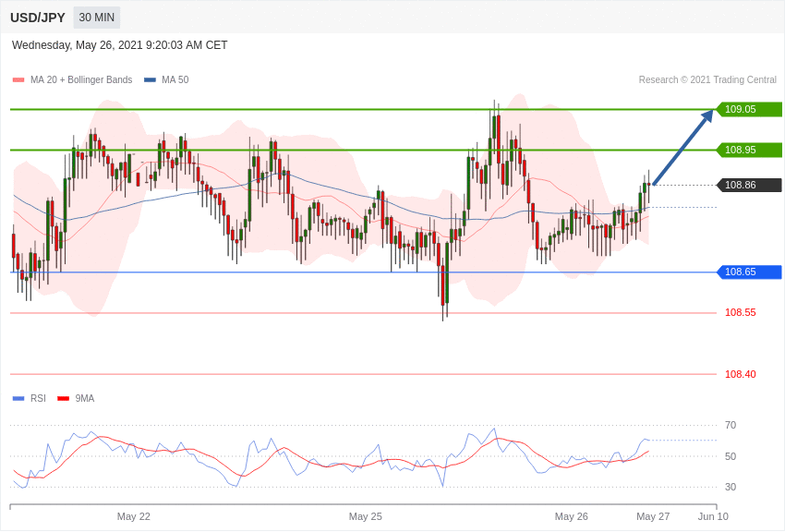The image size is (785, 532).
Task: Click the blue MA 50 legend swatch
Action: (150, 80)
